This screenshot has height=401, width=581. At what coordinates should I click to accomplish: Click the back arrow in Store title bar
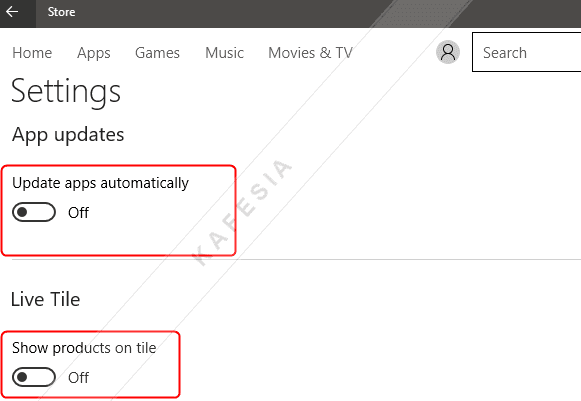(12, 12)
